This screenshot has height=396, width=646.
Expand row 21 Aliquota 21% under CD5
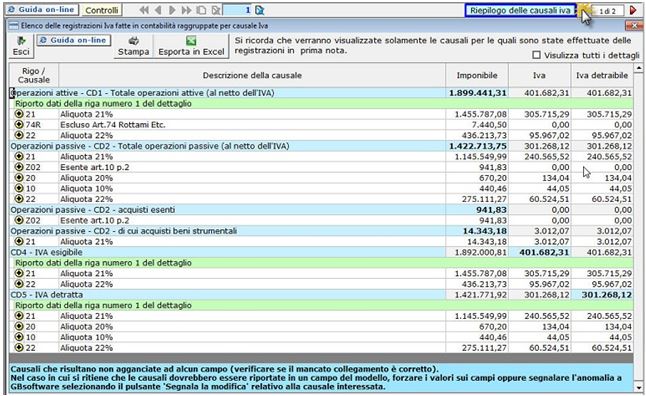(x=19, y=316)
